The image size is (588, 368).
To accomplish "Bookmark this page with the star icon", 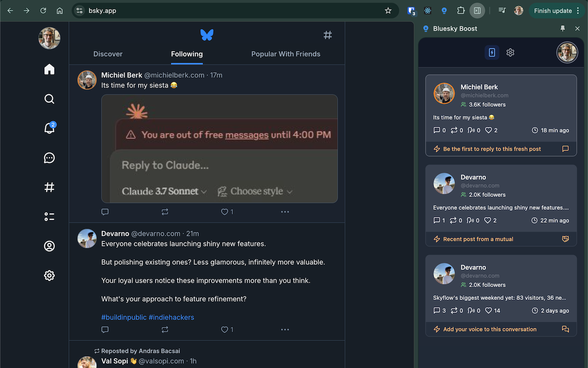I will click(x=388, y=11).
